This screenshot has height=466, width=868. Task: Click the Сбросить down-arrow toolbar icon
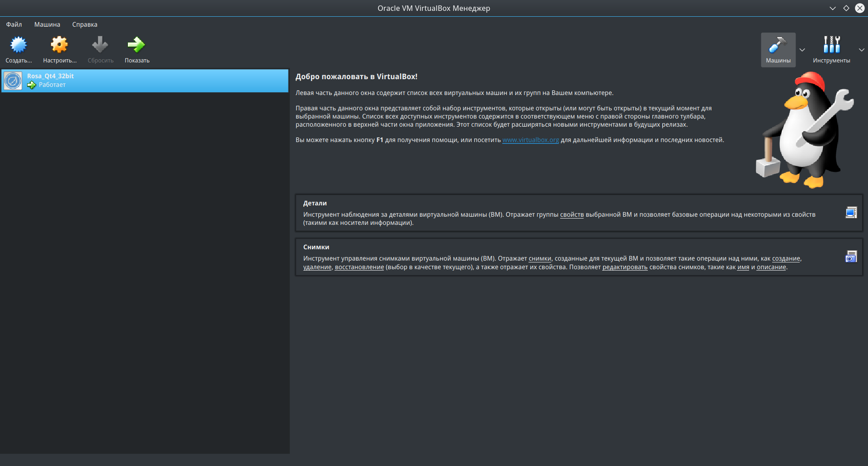[x=100, y=45]
